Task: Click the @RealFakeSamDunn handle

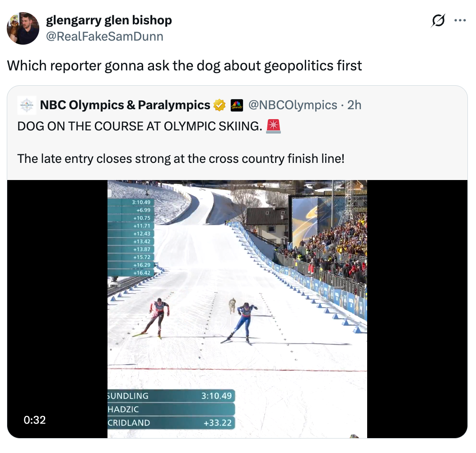Action: [103, 37]
